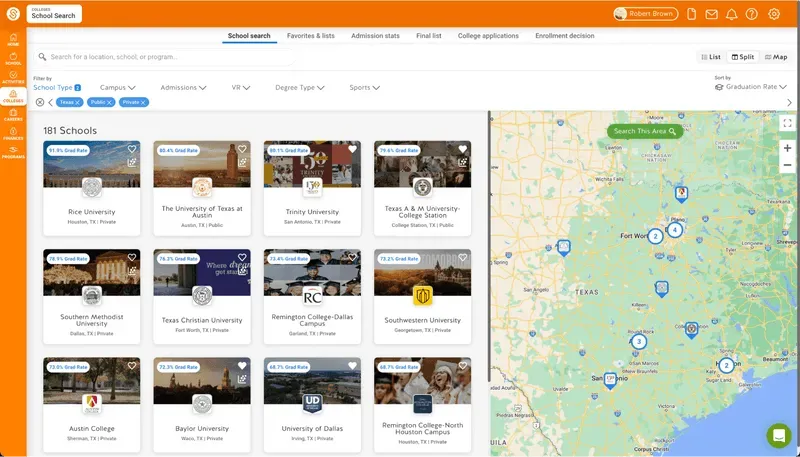Favorite Southern Methodist University heart
Screen dimensions: 800x457
tap(132, 257)
